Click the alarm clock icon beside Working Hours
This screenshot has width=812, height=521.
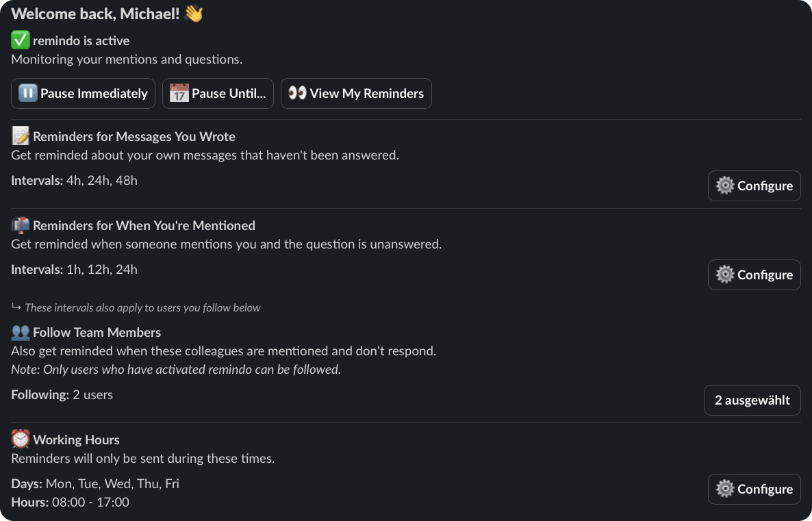coord(21,440)
